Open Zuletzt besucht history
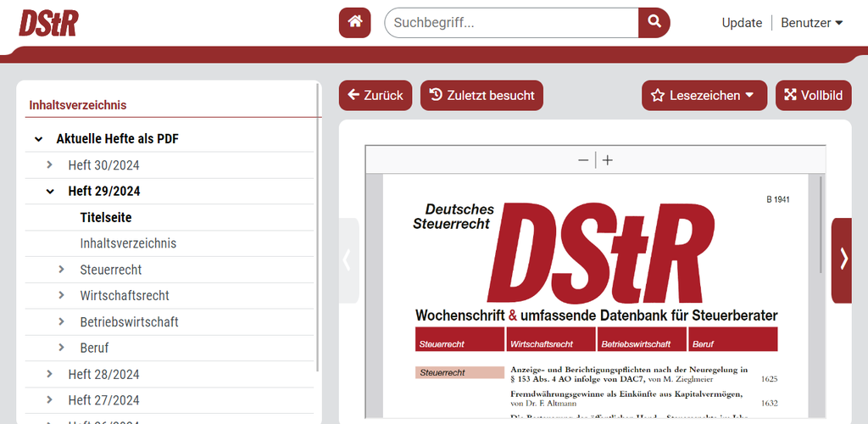 pos(481,95)
